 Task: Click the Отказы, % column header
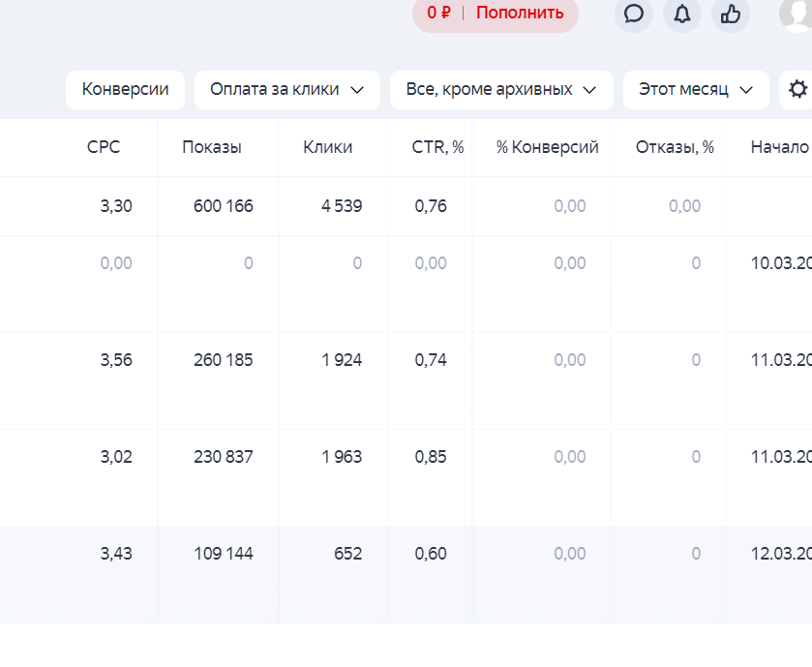coord(675,147)
